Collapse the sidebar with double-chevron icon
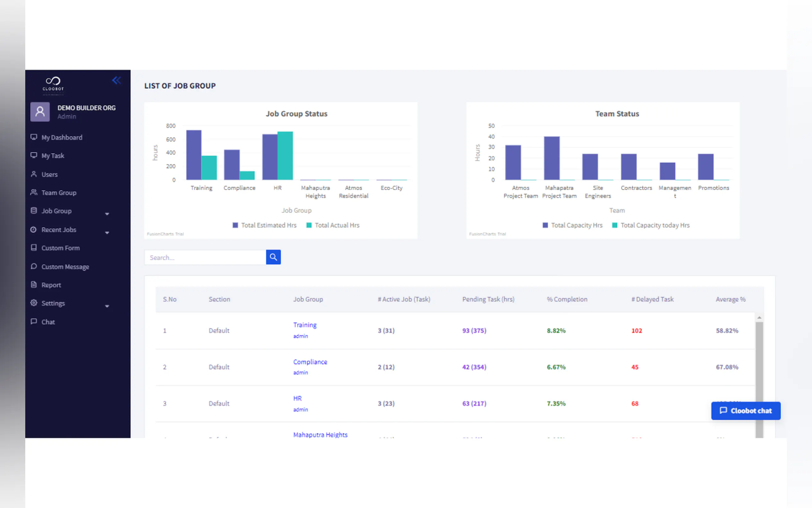The width and height of the screenshot is (812, 508). click(x=116, y=80)
